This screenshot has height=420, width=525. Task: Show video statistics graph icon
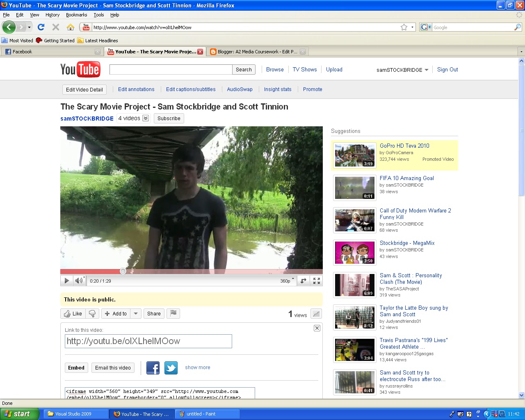pos(316,314)
